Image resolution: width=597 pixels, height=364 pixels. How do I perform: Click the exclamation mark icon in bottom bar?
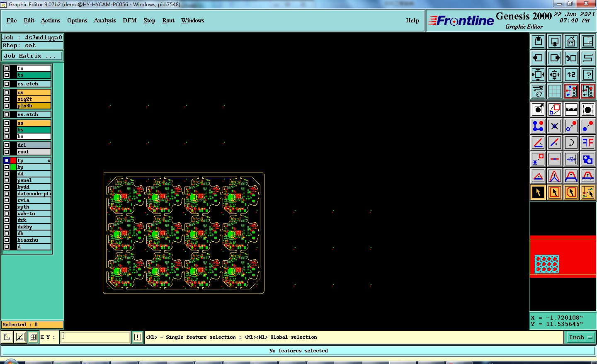point(138,337)
